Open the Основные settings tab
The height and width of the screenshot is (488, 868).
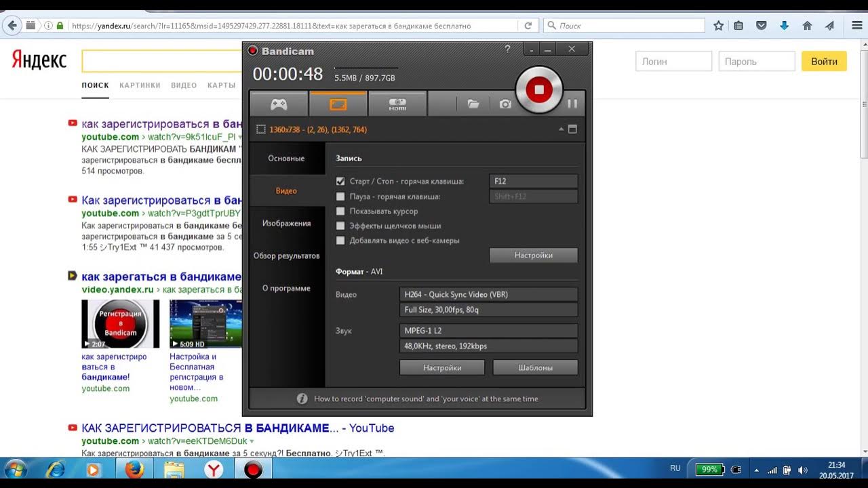pos(286,158)
